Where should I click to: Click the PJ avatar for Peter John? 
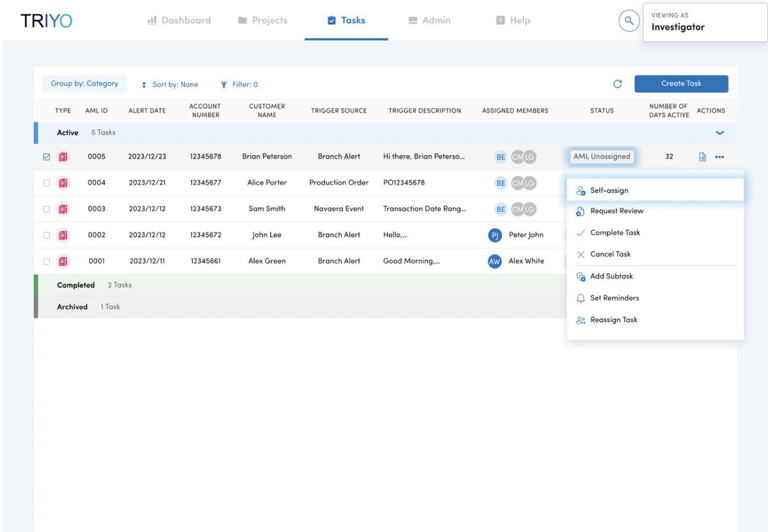pyautogui.click(x=495, y=235)
